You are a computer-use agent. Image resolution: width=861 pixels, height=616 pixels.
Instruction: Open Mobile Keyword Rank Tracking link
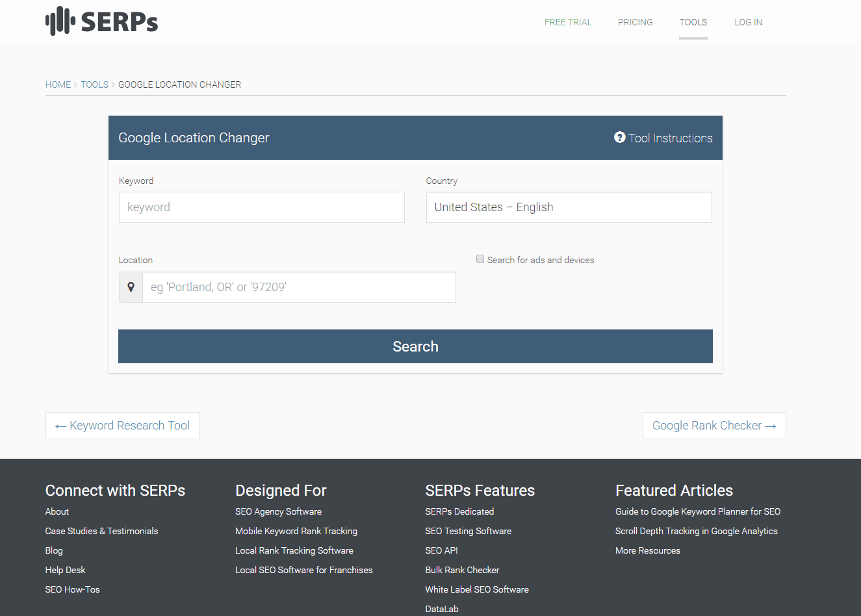296,531
